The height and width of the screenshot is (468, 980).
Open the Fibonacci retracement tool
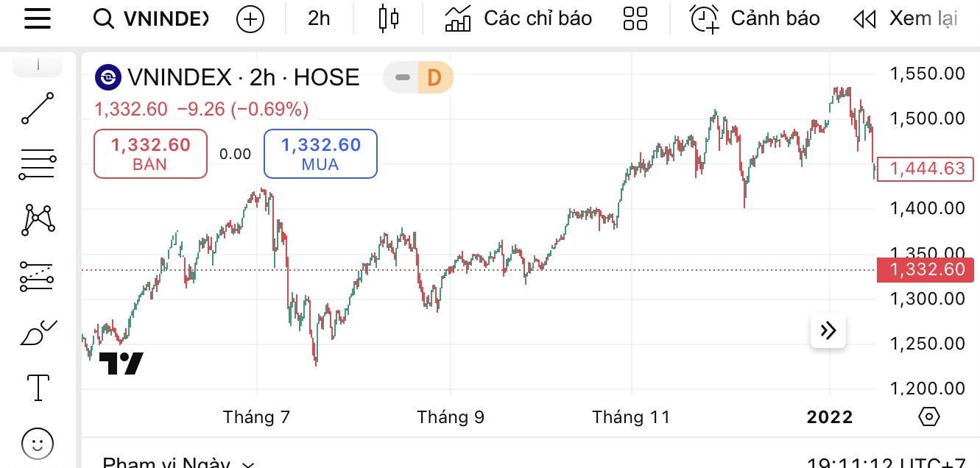click(x=38, y=164)
